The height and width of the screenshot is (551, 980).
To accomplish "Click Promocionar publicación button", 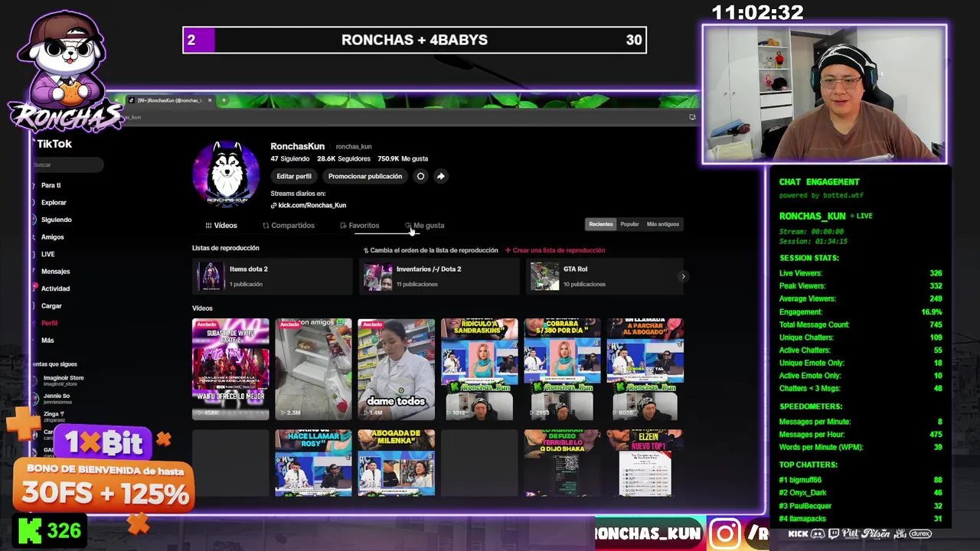I will pos(365,176).
